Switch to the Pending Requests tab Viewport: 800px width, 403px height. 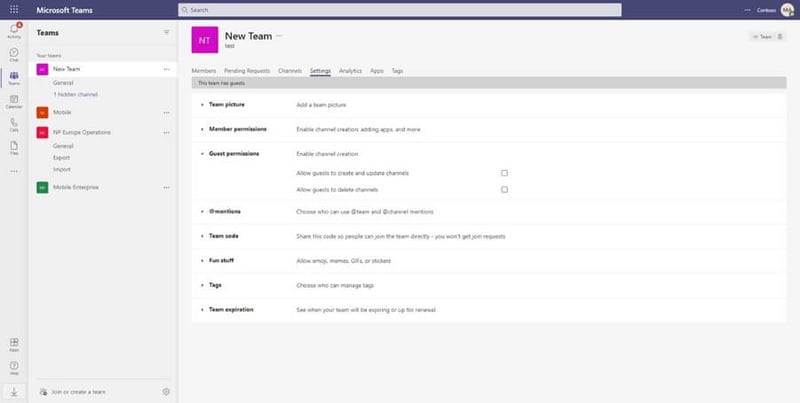point(247,71)
